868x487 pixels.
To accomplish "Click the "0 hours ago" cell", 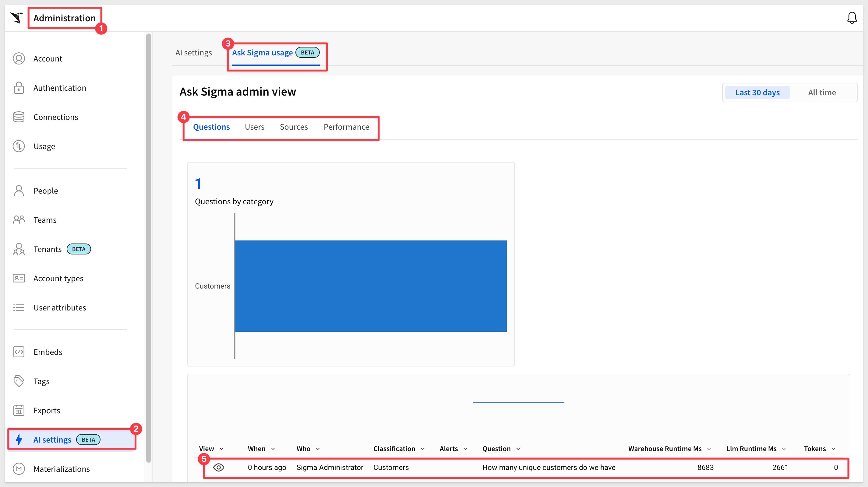I will [x=267, y=468].
